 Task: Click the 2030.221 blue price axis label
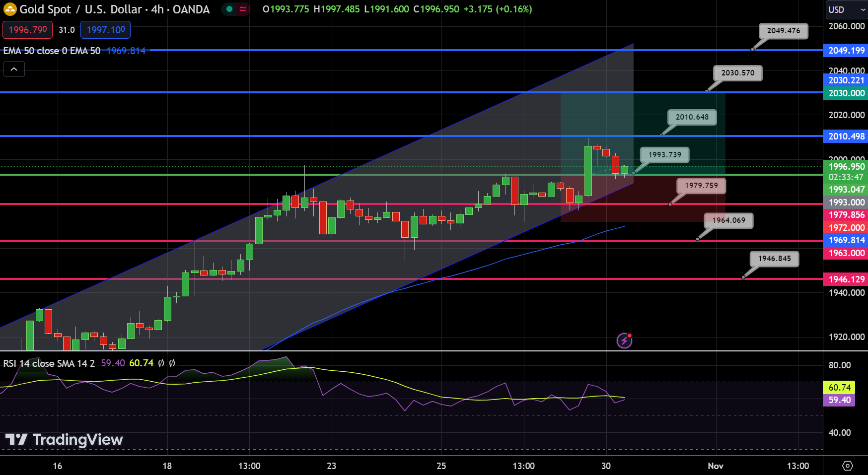click(x=846, y=80)
